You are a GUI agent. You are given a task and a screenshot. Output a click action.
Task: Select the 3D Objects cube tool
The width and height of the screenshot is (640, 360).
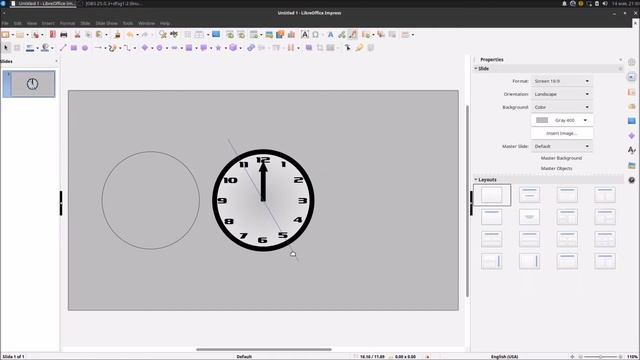pos(233,48)
